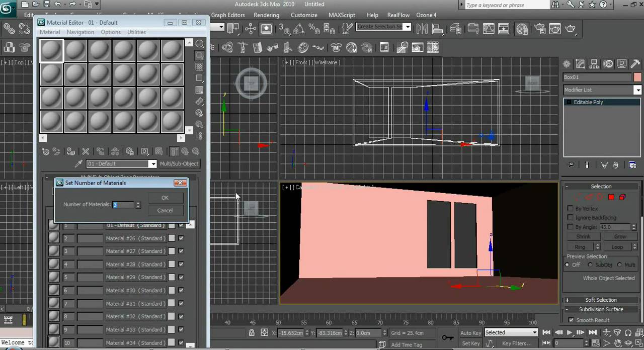
Task: Click Go to Parent icon
Action: coord(185,151)
